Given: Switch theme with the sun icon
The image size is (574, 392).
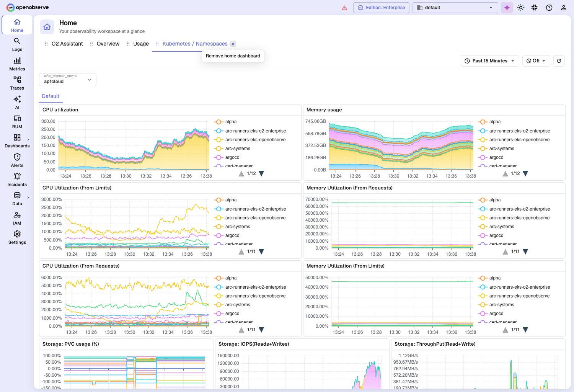Looking at the screenshot, I should (521, 8).
